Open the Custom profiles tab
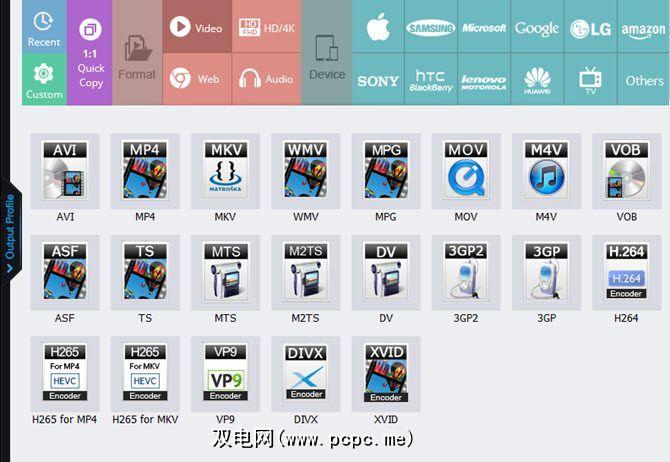Viewport: 670px width, 462px height. tap(44, 79)
